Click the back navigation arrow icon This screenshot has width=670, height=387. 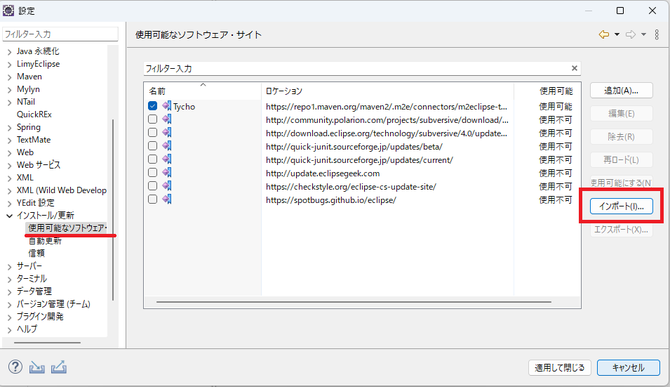tap(604, 35)
